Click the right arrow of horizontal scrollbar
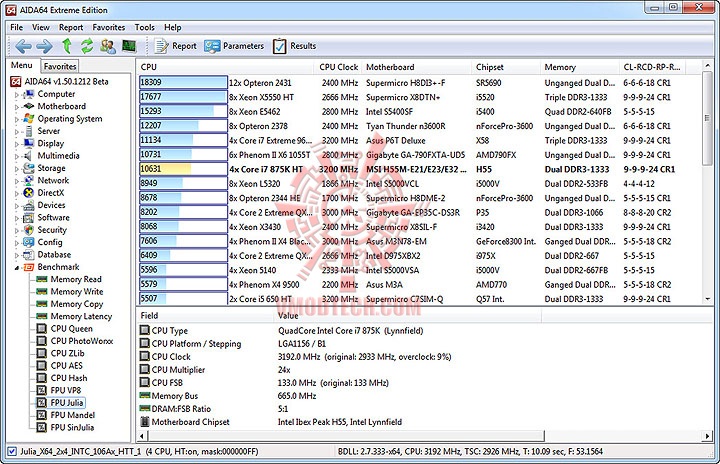 click(x=708, y=436)
